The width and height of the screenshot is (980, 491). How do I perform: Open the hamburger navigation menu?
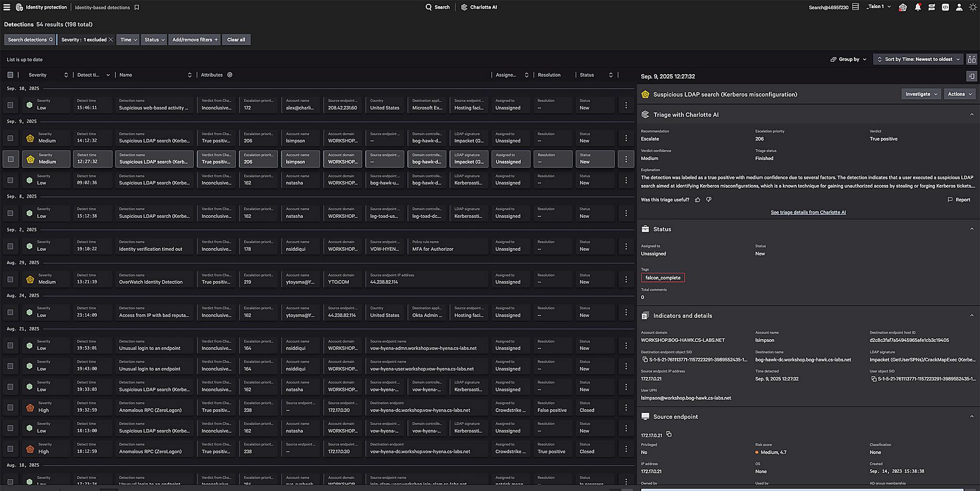point(7,7)
